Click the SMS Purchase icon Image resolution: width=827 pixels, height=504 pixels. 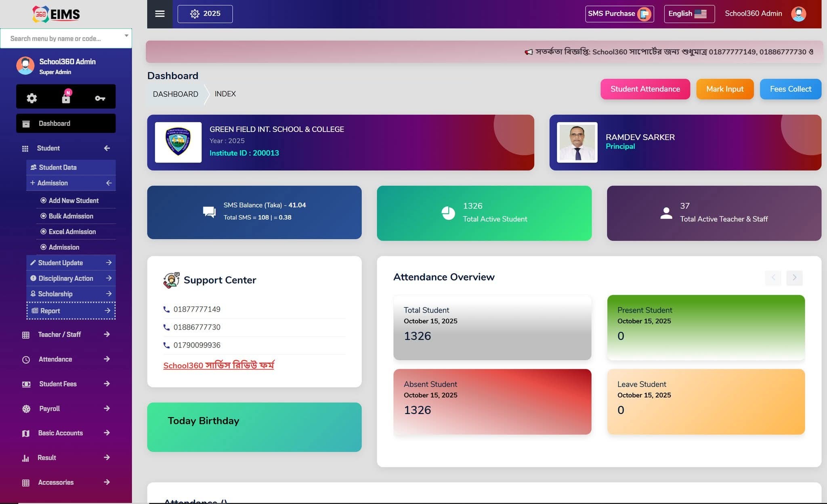[644, 14]
